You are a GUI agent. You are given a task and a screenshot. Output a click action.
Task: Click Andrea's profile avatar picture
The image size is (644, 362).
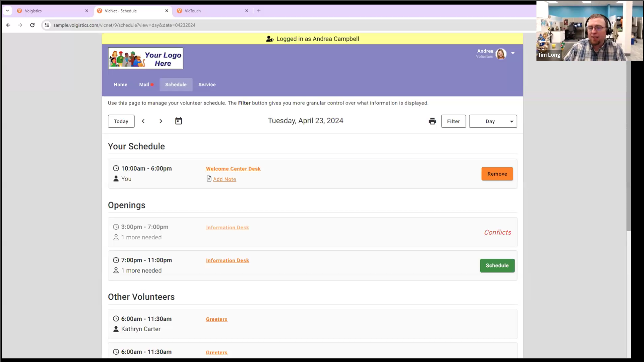[501, 54]
